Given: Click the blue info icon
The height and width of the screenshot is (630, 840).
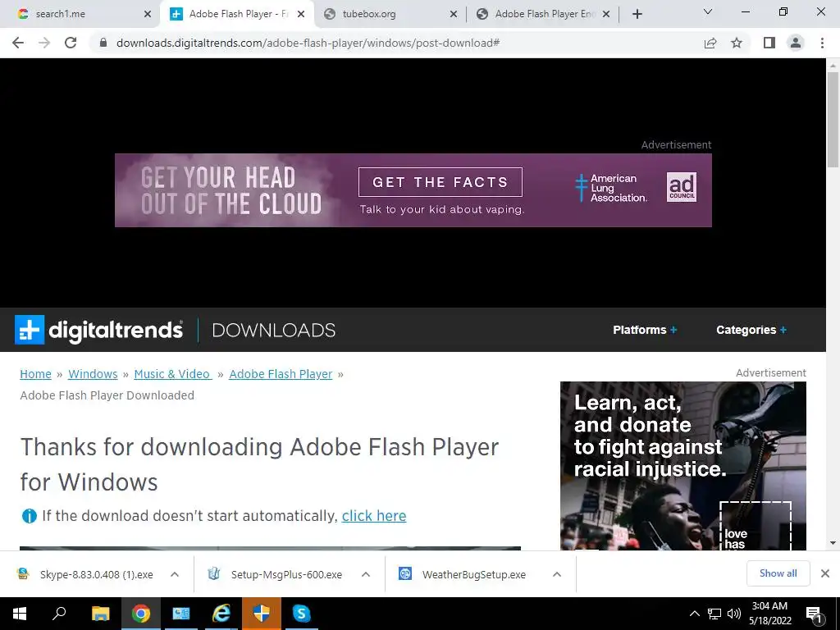Looking at the screenshot, I should pyautogui.click(x=29, y=516).
